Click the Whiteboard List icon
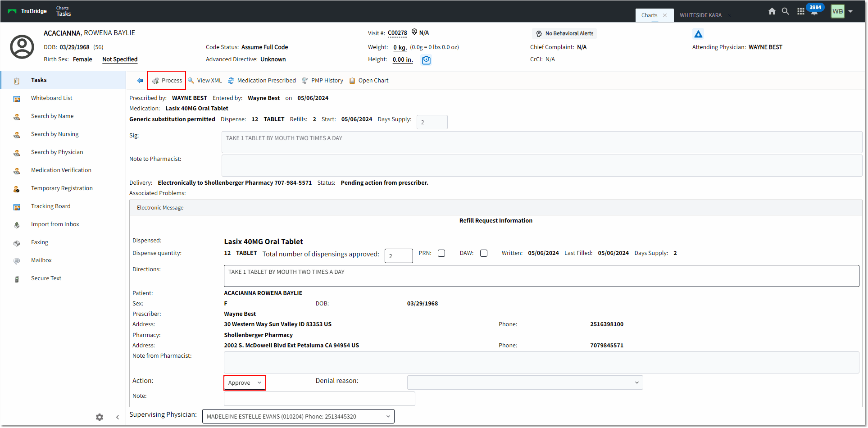Screen dimensions: 868x428 tap(17, 99)
